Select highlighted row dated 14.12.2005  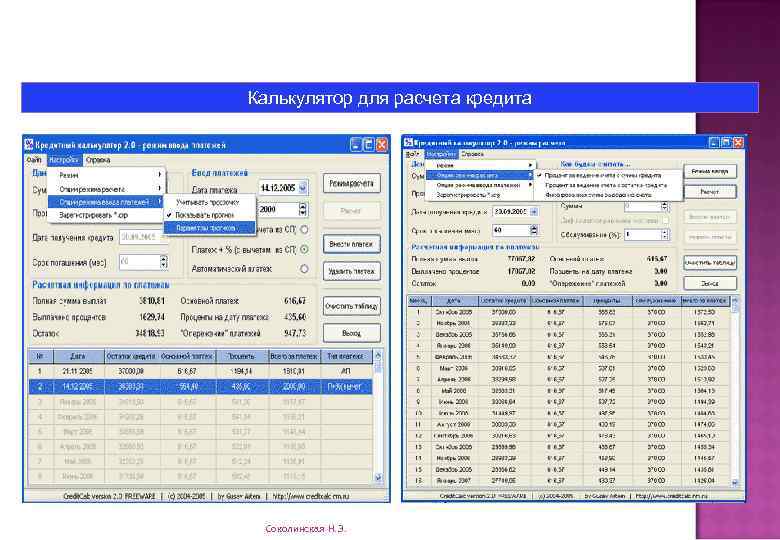[200, 386]
